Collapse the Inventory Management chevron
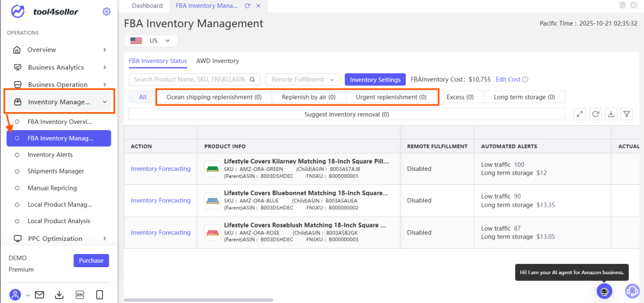 click(x=105, y=102)
